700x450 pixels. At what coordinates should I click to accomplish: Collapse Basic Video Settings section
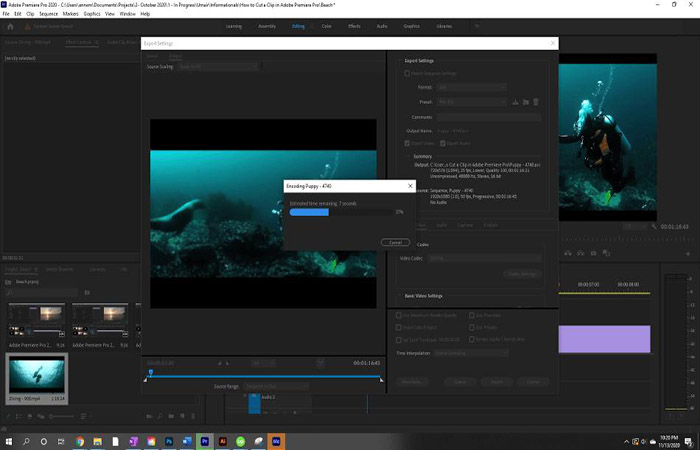pyautogui.click(x=400, y=296)
